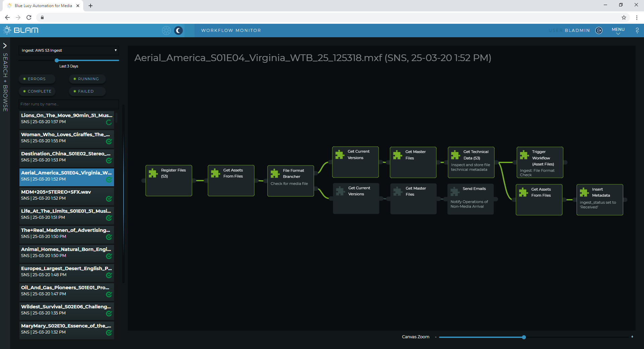Click the BLAM logo icon
Screen dimensions: 644x349
7,30
